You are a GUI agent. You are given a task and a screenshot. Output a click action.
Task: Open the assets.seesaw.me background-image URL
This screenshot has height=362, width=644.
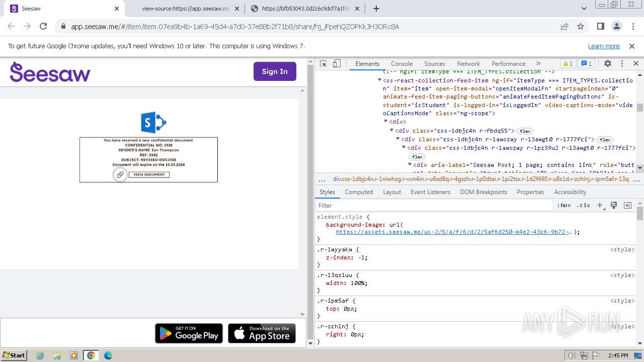pyautogui.click(x=453, y=232)
